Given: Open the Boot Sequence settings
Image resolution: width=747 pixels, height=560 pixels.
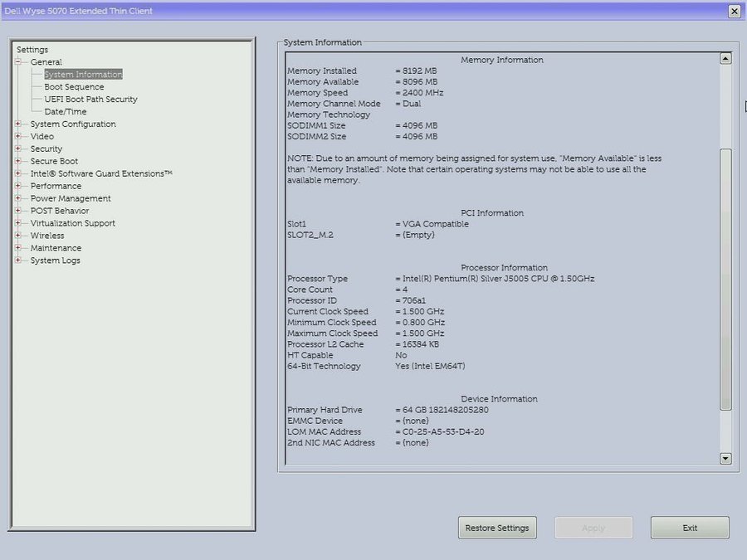Looking at the screenshot, I should point(74,87).
